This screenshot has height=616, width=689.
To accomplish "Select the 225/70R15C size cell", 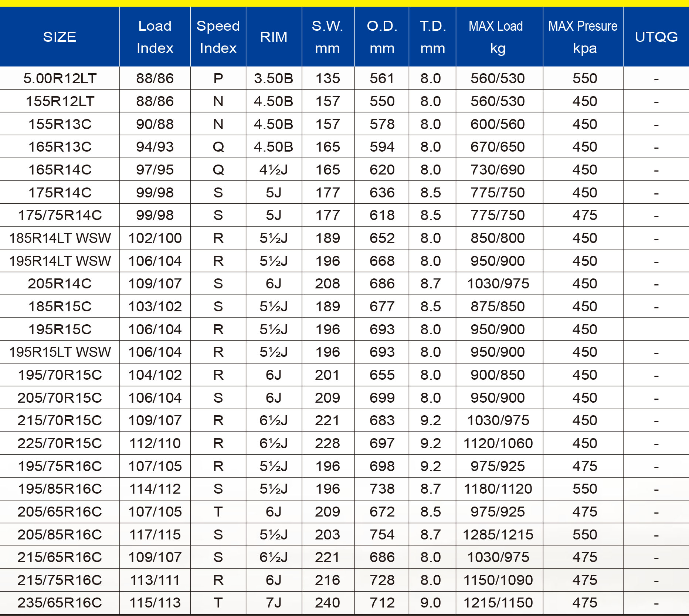I will coord(60,443).
